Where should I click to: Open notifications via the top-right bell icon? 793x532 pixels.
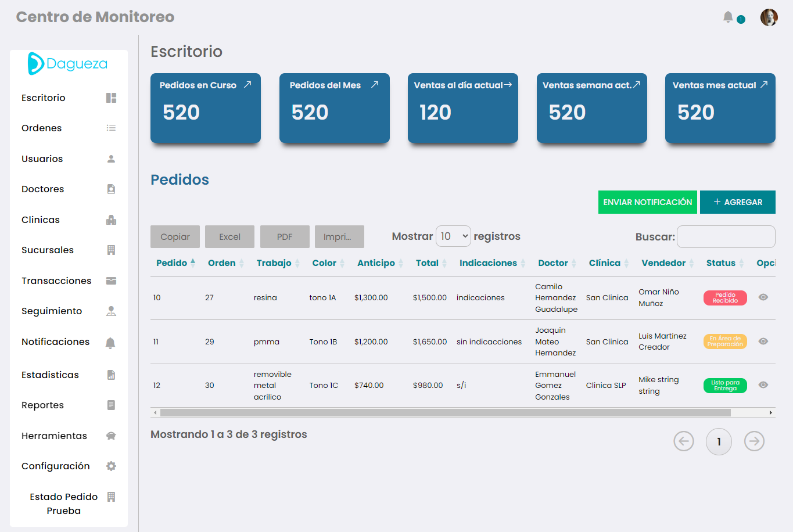[x=728, y=17]
